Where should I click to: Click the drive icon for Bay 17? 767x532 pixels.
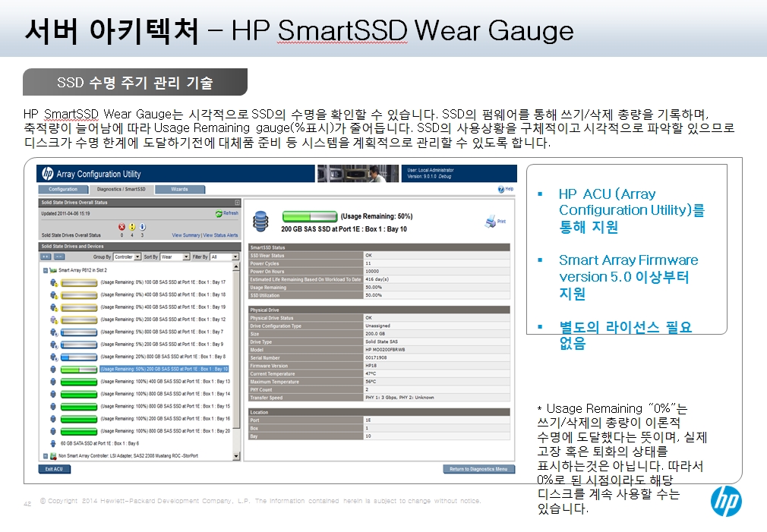(x=54, y=282)
